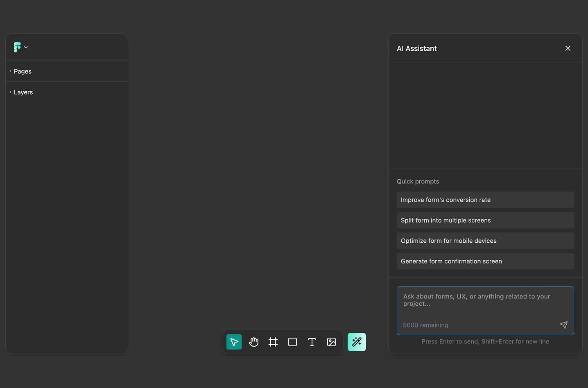
Task: Open the file menu dropdown chevron
Action: tap(25, 47)
